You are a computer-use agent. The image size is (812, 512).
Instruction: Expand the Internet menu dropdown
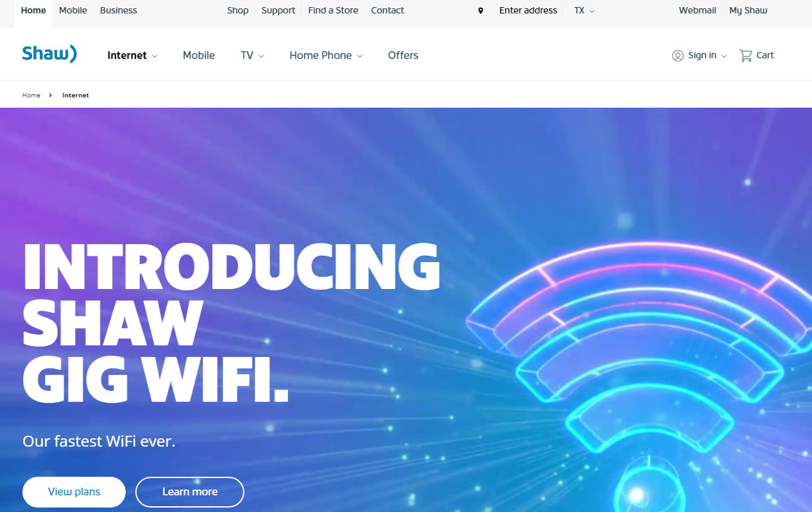155,56
